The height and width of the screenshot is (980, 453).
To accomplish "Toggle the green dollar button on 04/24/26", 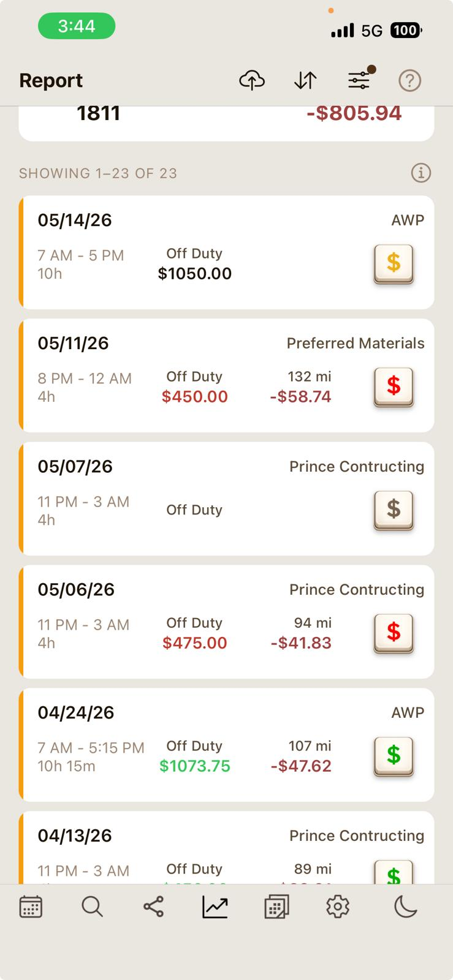I will click(394, 756).
